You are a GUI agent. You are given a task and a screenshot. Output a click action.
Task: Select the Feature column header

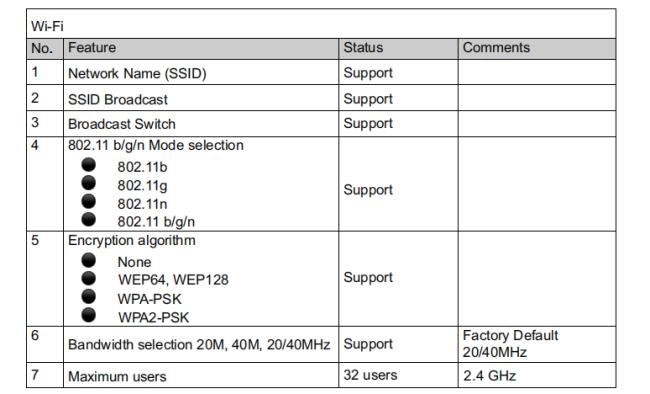[x=201, y=49]
